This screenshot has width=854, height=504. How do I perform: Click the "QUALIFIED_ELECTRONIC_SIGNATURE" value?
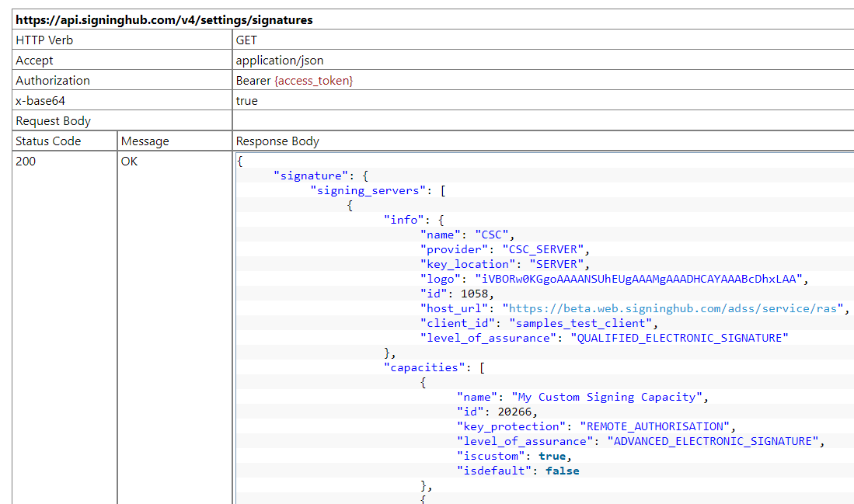point(679,338)
